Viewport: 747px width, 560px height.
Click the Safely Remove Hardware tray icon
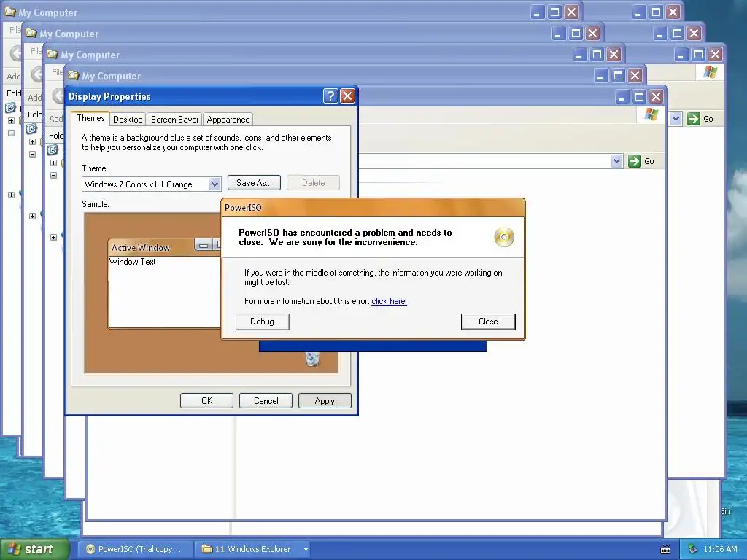click(693, 549)
